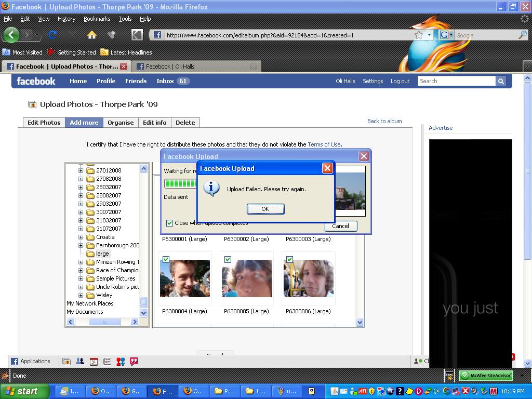Uncheck the P6300005 (Large) photo checkbox

click(228, 259)
